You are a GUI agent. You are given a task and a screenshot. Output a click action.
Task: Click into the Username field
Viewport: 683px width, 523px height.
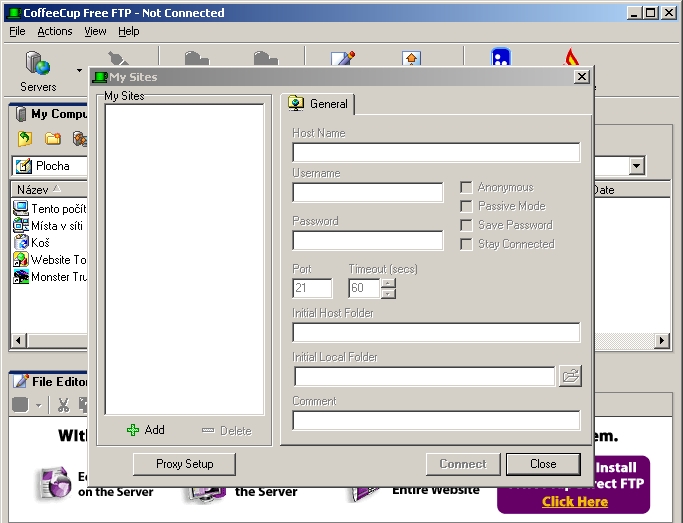click(x=368, y=192)
